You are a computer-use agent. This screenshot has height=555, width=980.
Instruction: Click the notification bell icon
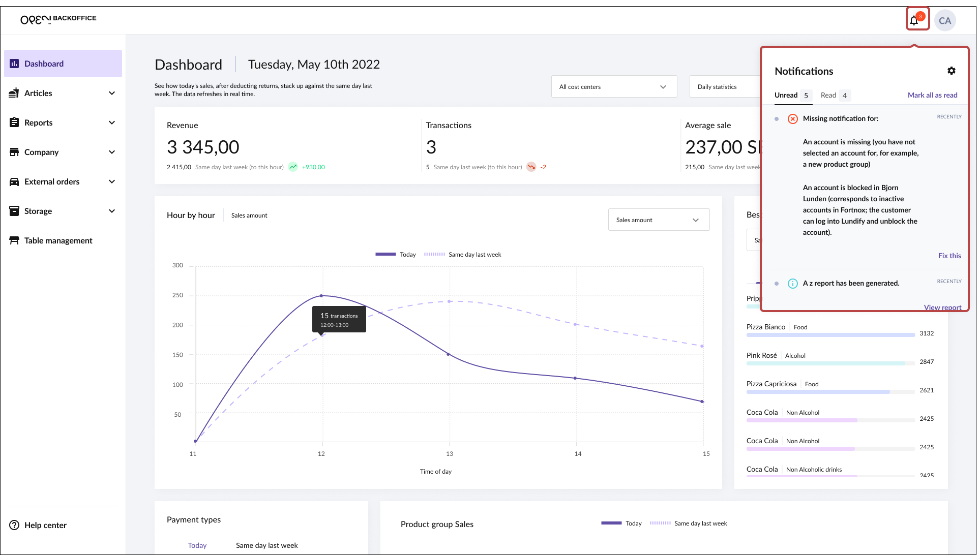[914, 20]
